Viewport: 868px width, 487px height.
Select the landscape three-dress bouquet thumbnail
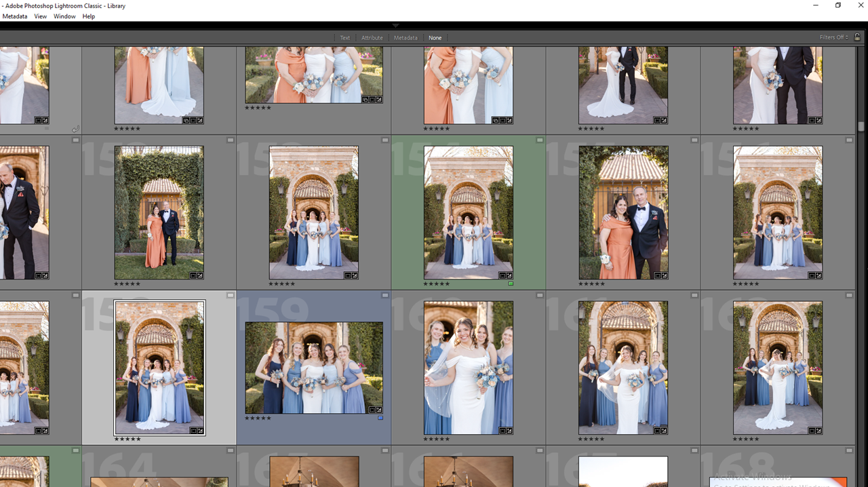(x=314, y=75)
